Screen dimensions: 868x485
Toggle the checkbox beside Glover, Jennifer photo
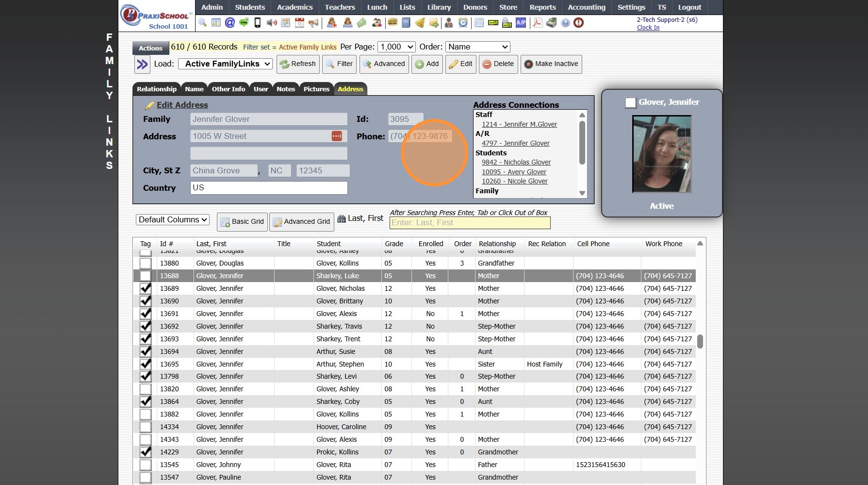pos(630,102)
